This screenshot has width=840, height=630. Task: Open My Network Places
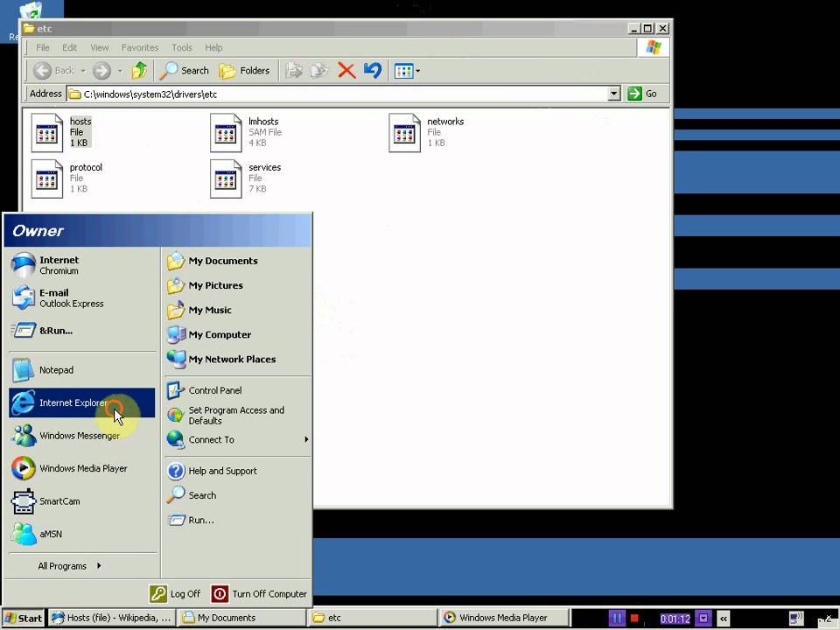click(238, 360)
